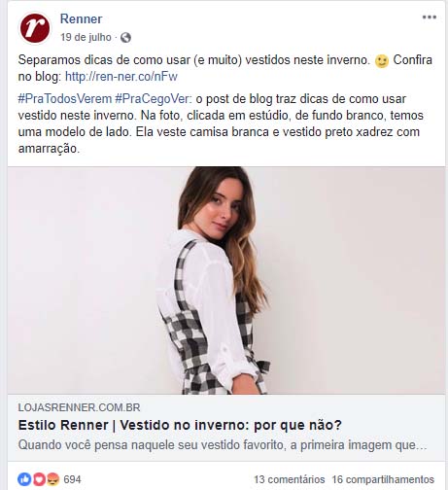Screen dimensions: 448x490
Task: Open the three-dot post options menu
Action: pyautogui.click(x=430, y=17)
